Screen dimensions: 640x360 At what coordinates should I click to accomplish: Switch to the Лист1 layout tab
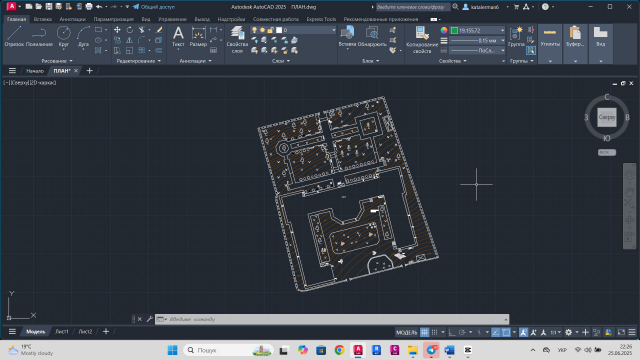[62, 331]
